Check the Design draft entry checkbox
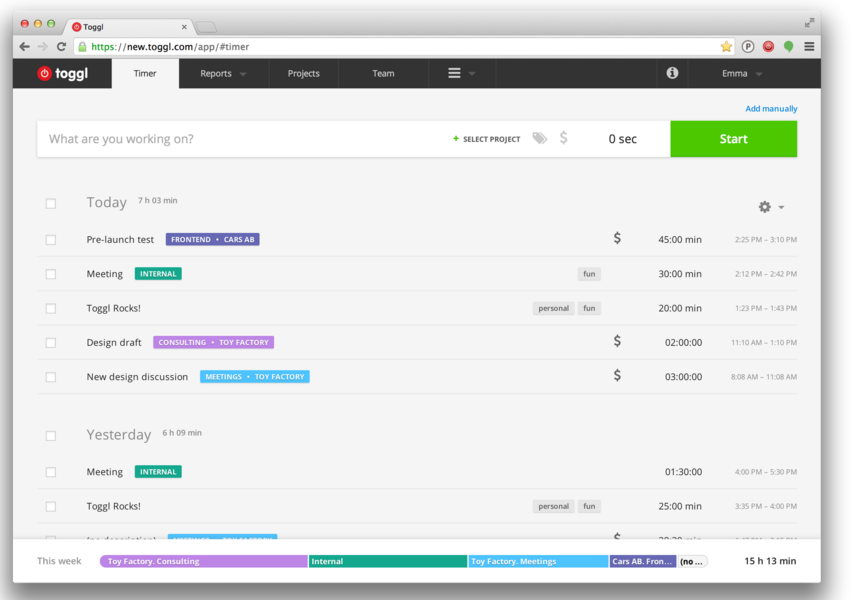This screenshot has width=853, height=600. click(x=51, y=342)
